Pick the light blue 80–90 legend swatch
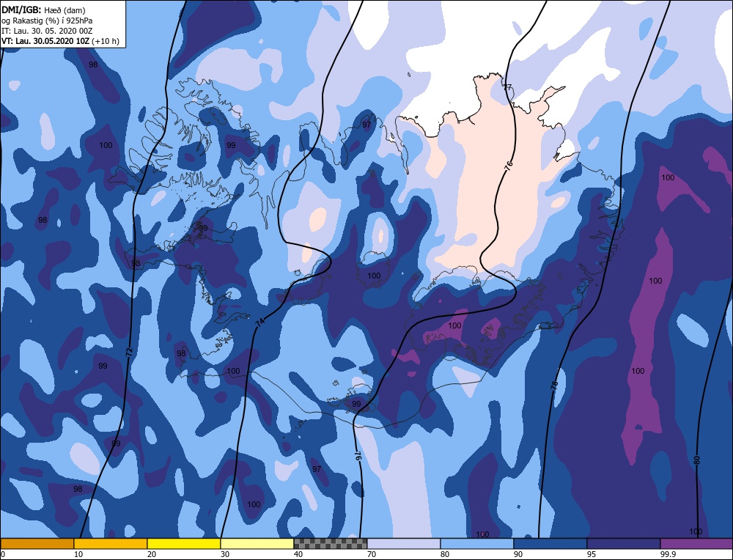 point(477,543)
